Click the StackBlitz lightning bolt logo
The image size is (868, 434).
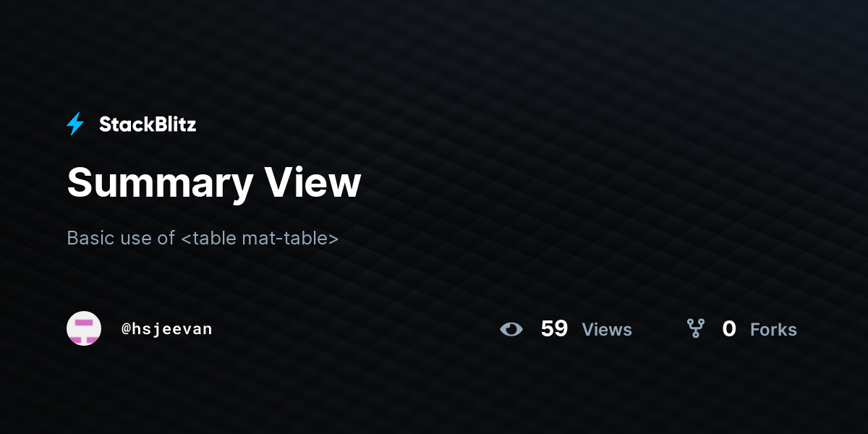(75, 124)
